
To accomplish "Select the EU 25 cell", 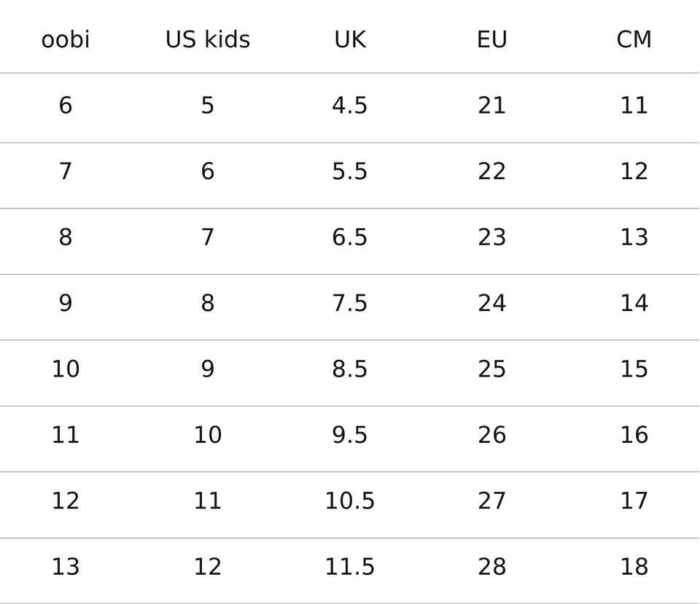I will click(x=492, y=369).
